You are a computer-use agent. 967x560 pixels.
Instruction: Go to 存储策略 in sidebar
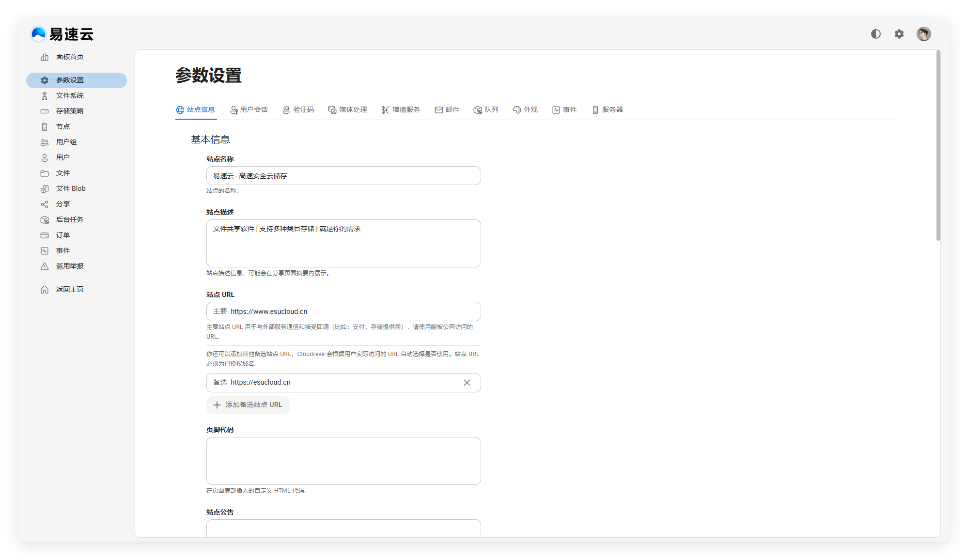click(69, 111)
